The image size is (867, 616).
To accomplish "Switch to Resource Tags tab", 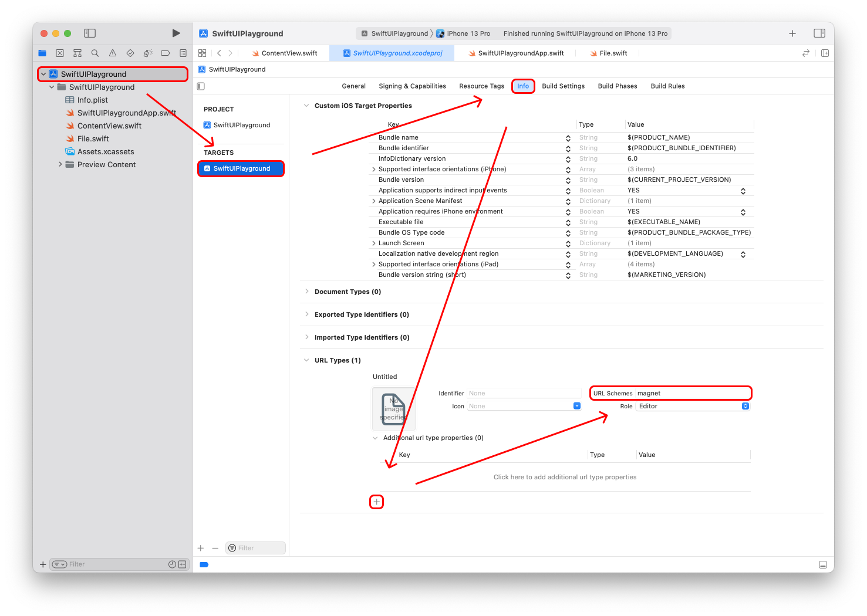I will point(482,86).
